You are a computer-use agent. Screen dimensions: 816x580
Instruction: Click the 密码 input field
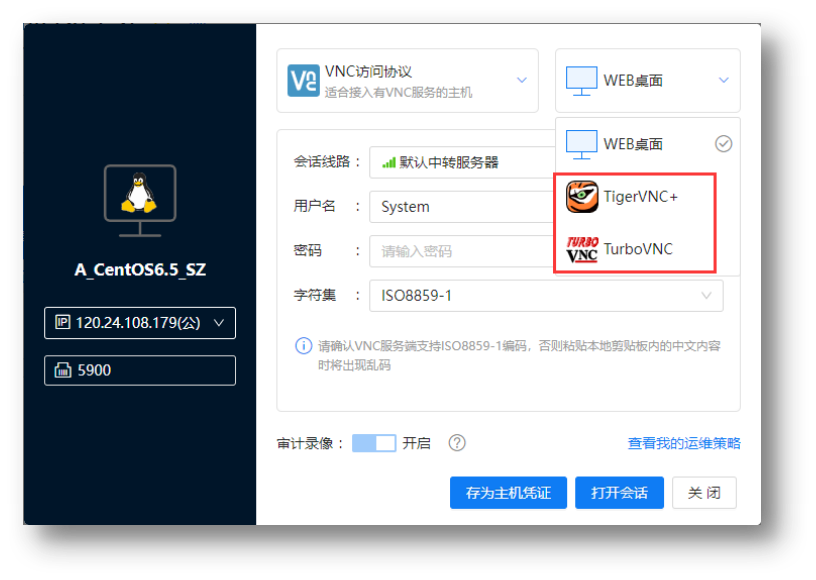(462, 251)
